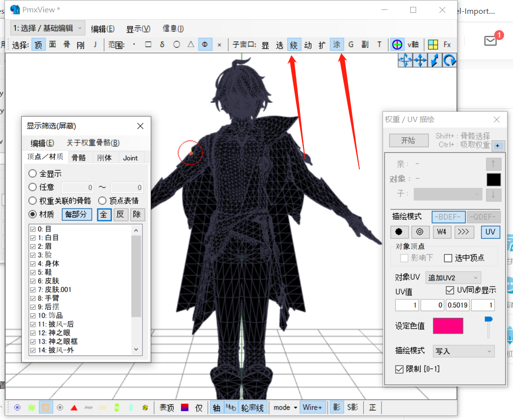Viewport: 513px width, 420px height.
Task: Toggle the 轴 axis display button
Action: (x=217, y=408)
